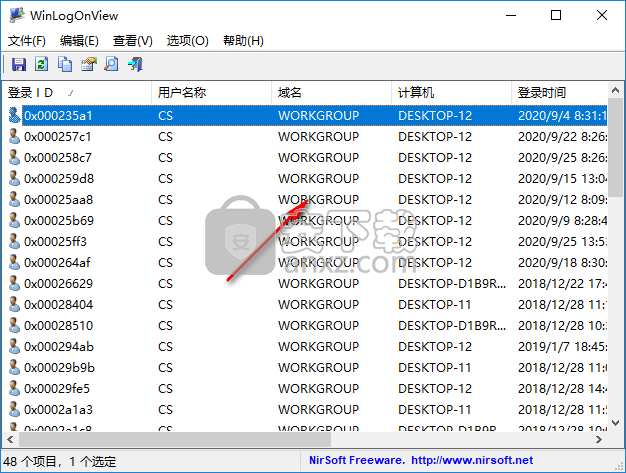Click the horizontal scrollbar right arrow
The image size is (626, 473).
[x=599, y=439]
